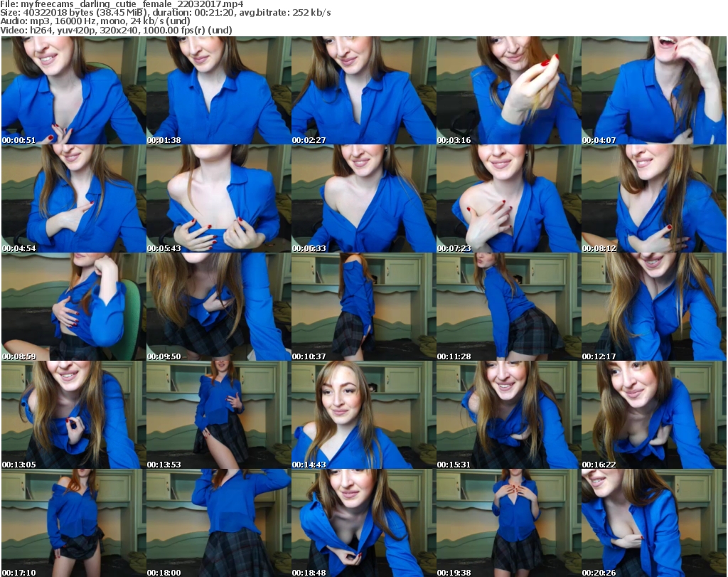Screen dimensions: 728x577
Task: Open the frame stamped 00:11:28
Action: point(508,307)
